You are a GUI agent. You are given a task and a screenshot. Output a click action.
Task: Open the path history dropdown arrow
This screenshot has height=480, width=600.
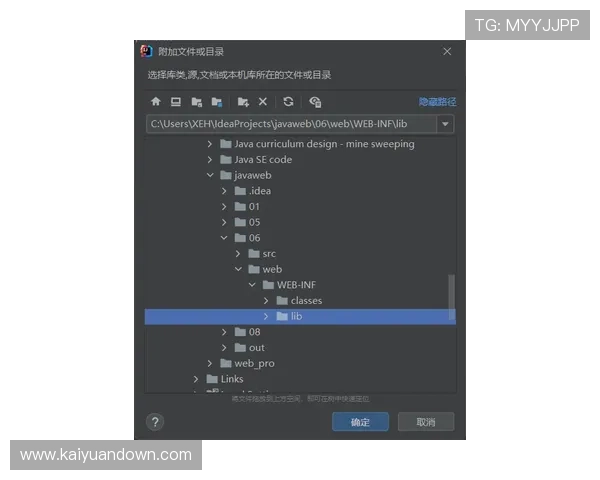[x=445, y=124]
